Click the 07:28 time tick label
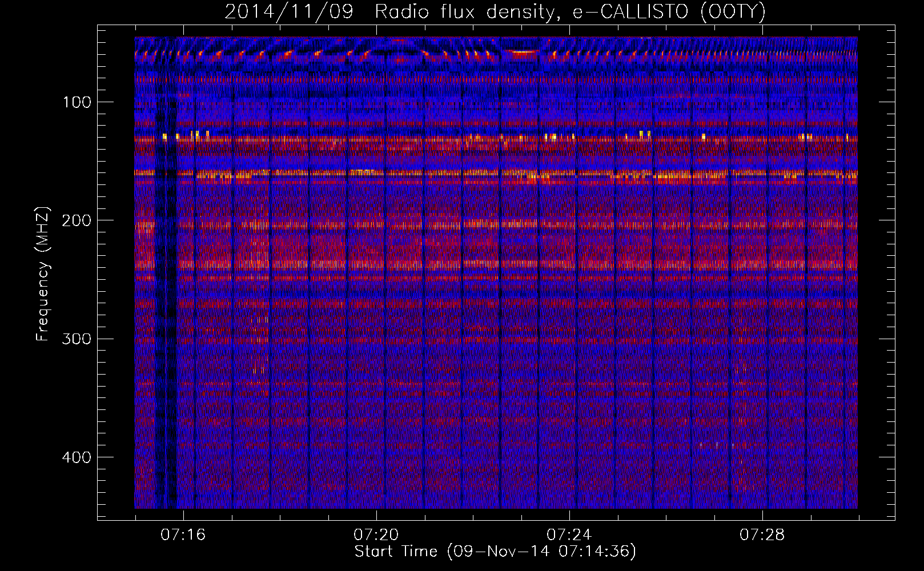 (x=762, y=535)
